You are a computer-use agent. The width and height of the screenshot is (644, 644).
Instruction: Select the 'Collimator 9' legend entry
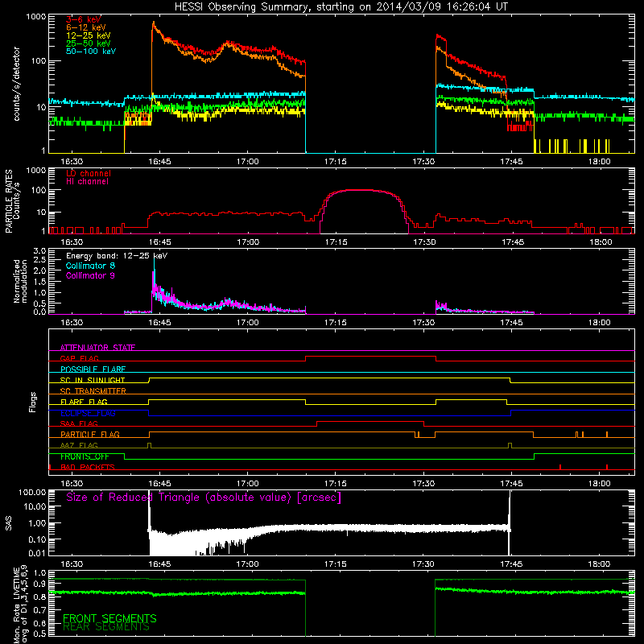tap(90, 275)
